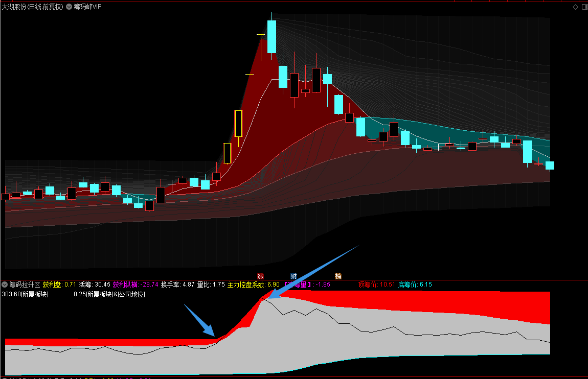
Task: Click the panel layout icon at top right corner
Action: pyautogui.click(x=584, y=7)
